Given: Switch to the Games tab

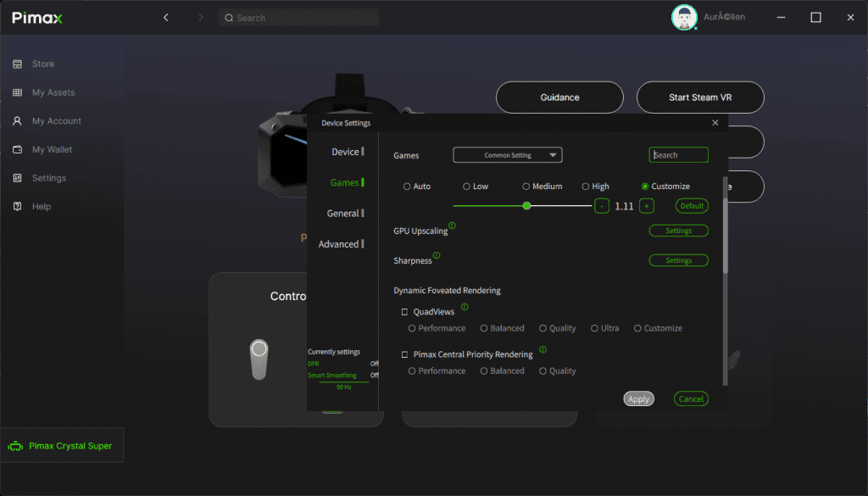Looking at the screenshot, I should pyautogui.click(x=347, y=182).
